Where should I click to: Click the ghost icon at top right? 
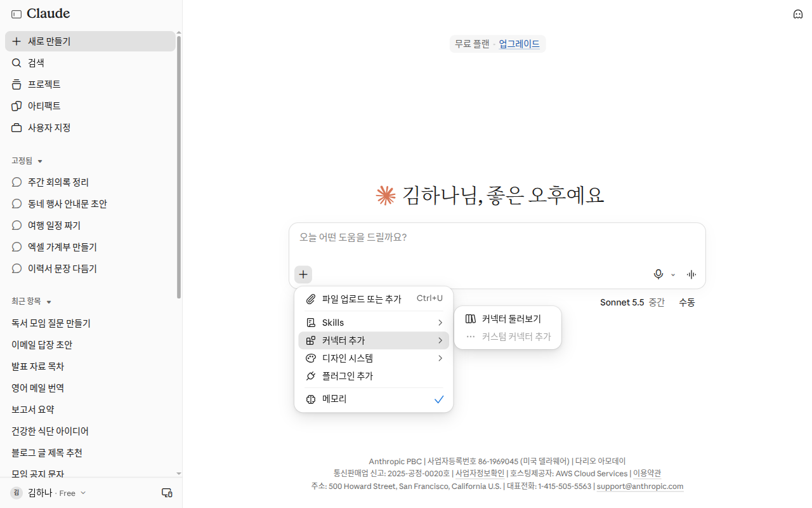pyautogui.click(x=798, y=14)
